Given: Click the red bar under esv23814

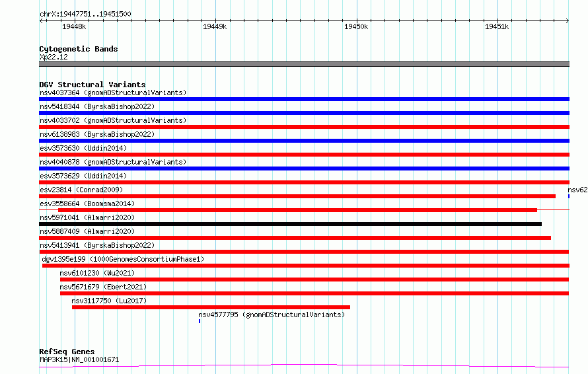Looking at the screenshot, I should 297,196.
